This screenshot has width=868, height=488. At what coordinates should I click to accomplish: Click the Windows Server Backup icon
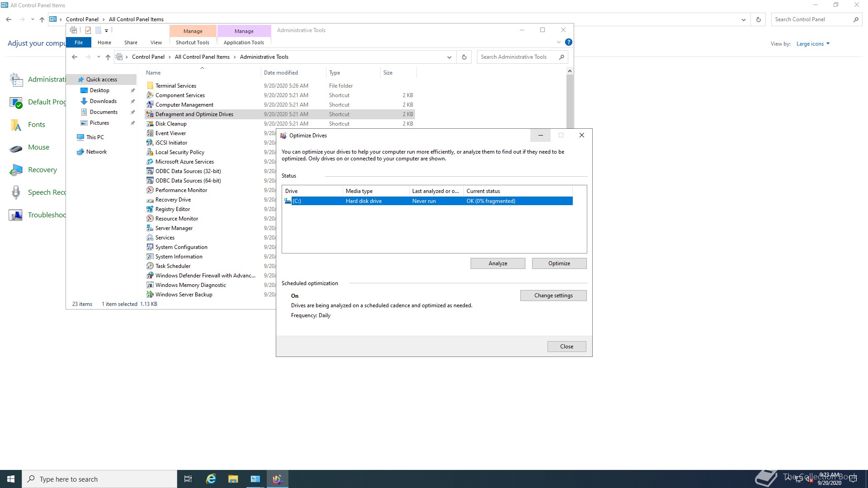coord(150,295)
